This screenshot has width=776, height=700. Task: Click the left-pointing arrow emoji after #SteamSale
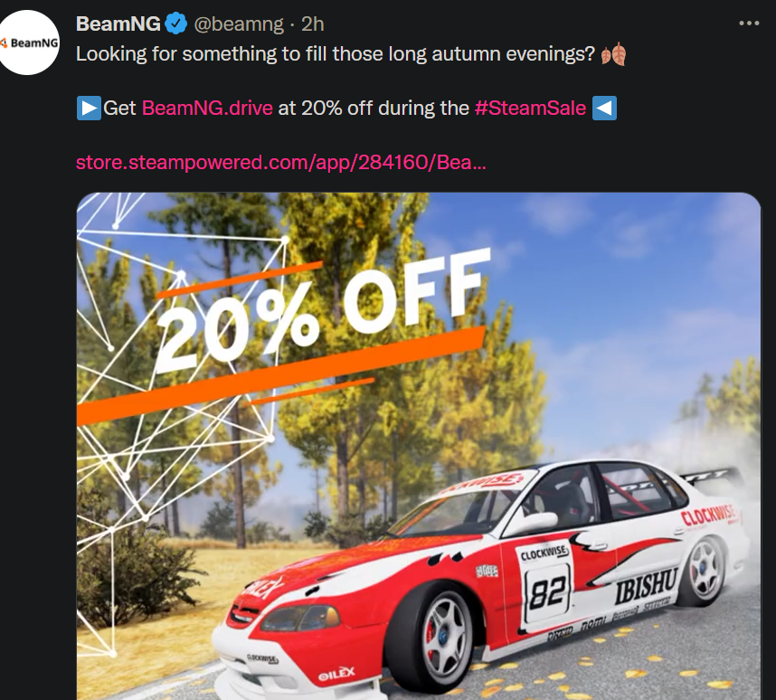tap(604, 108)
